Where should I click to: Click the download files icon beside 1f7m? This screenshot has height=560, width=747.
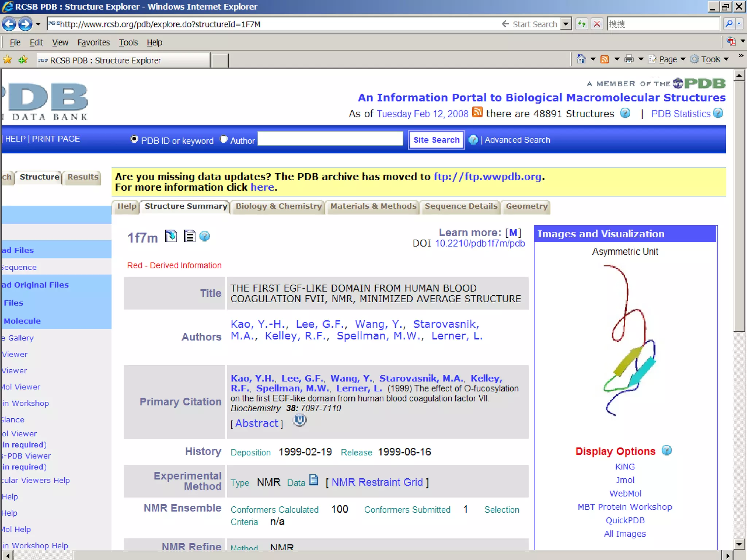click(171, 236)
